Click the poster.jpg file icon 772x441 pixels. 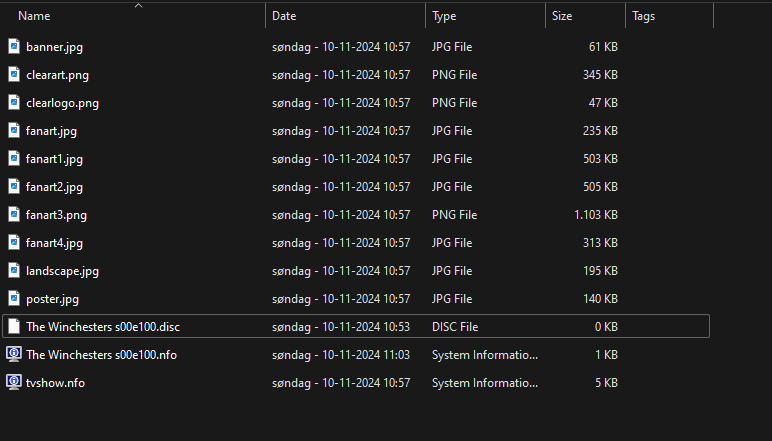click(14, 299)
